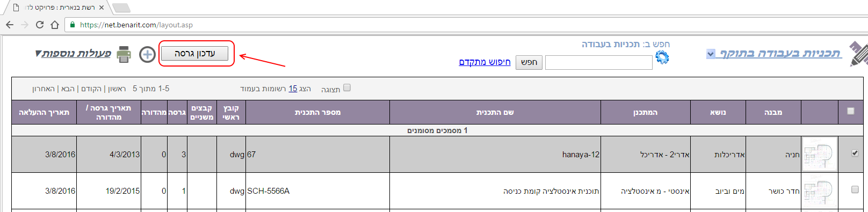
Task: Uncheck the hanaya-12 row checkbox
Action: click(855, 153)
